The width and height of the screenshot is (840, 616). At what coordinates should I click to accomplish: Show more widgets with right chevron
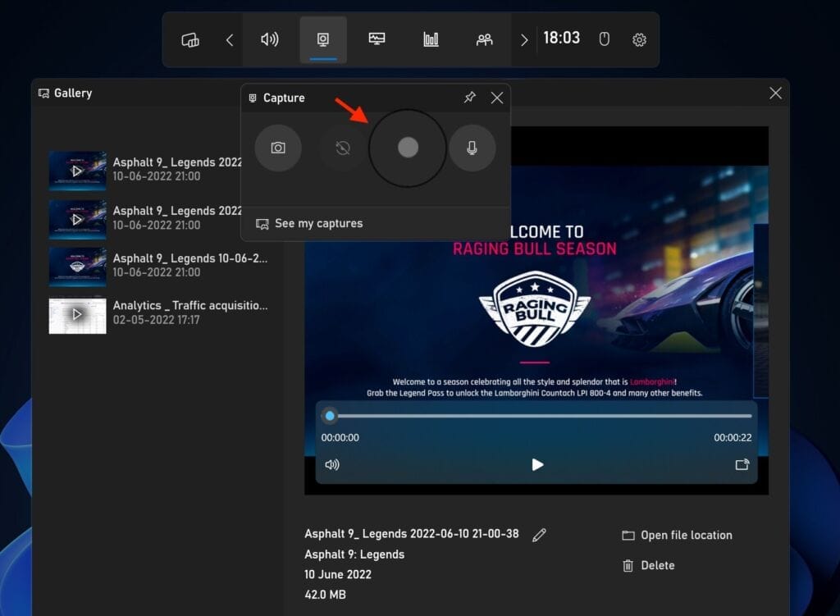coord(524,39)
